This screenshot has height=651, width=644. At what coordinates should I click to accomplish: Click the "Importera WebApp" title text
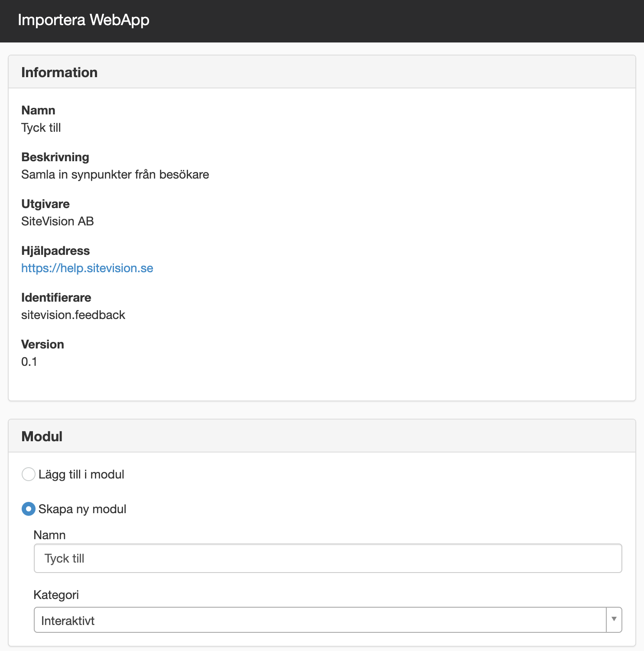tap(84, 20)
